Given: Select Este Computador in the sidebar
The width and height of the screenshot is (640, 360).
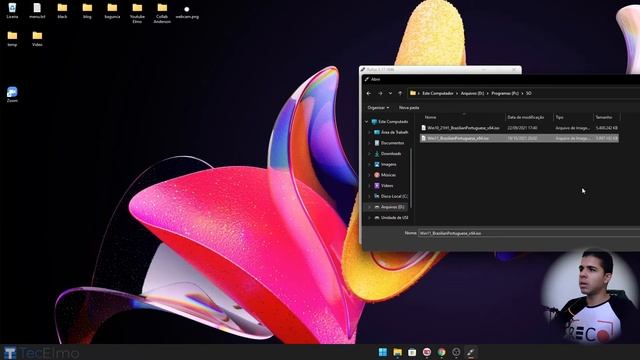Looking at the screenshot, I should tap(390, 122).
